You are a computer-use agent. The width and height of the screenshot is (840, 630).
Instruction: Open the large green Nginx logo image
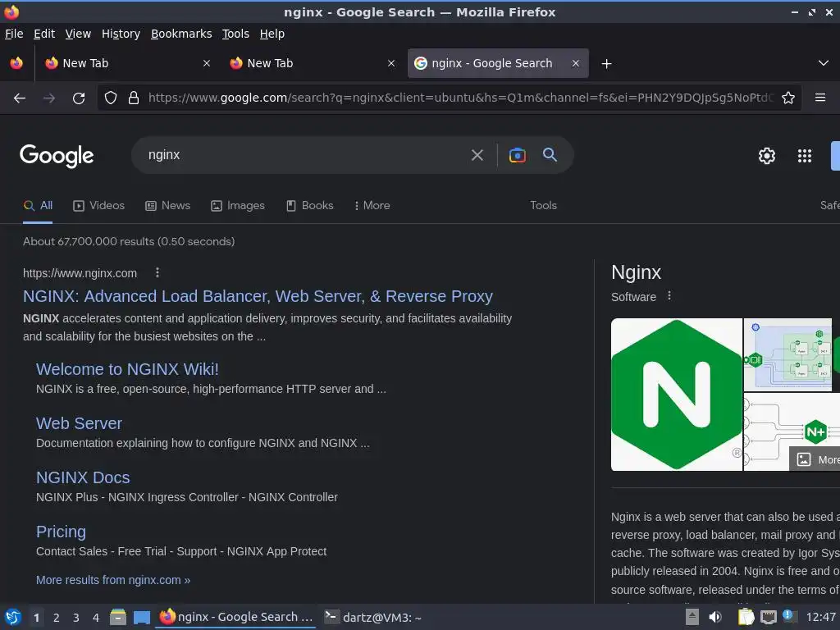coord(677,395)
